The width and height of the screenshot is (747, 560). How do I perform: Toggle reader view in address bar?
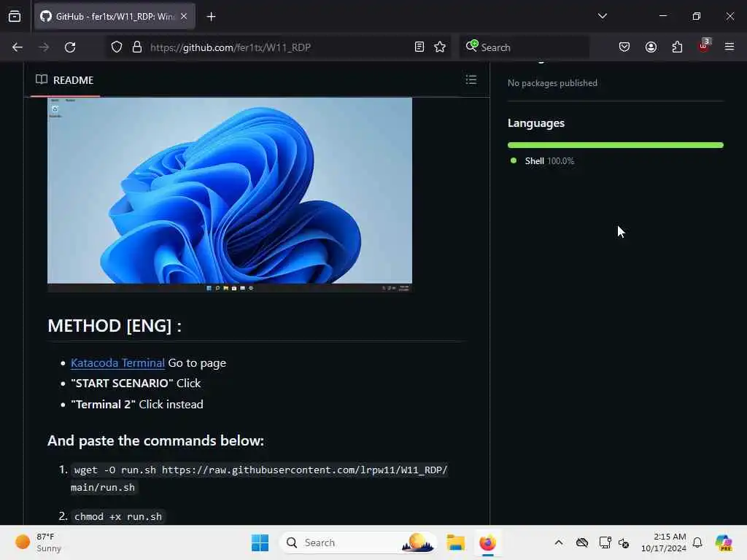pyautogui.click(x=419, y=47)
